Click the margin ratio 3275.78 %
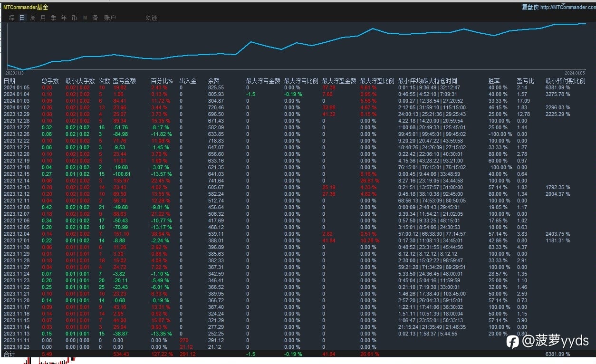 click(x=558, y=94)
